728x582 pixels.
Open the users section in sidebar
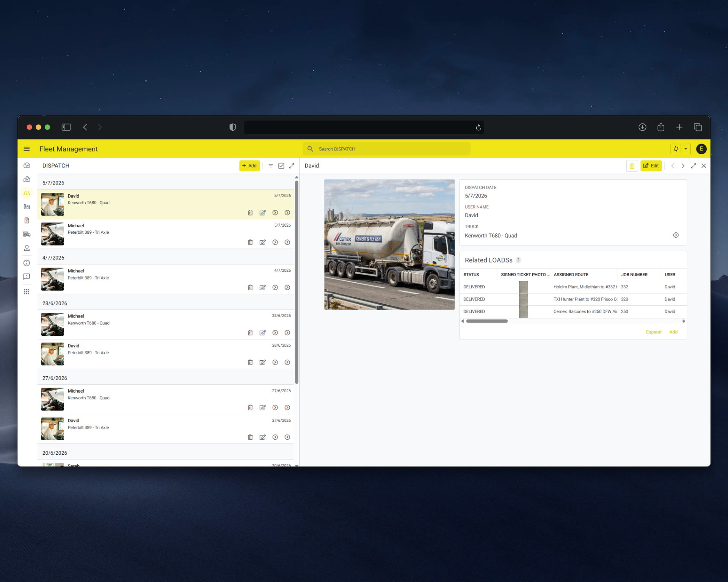27,248
